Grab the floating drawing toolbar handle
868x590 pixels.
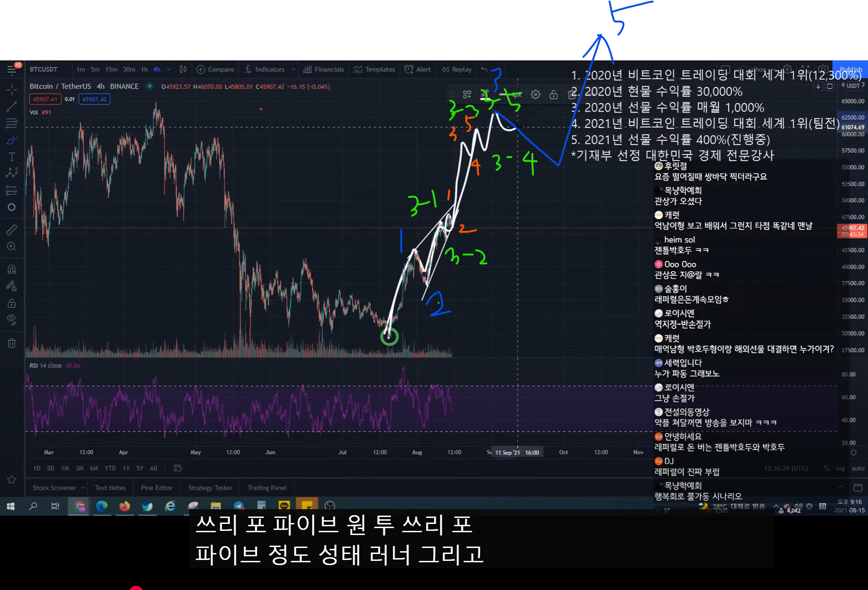coord(452,94)
